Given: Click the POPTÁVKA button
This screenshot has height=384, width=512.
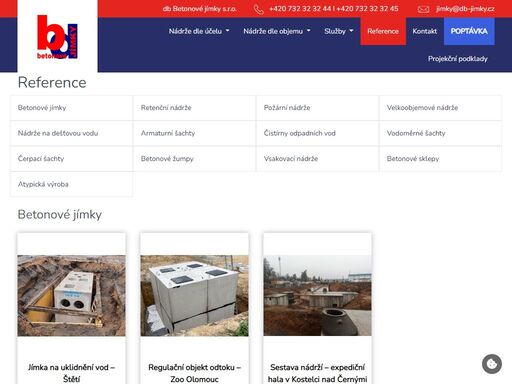Looking at the screenshot, I should [x=469, y=31].
